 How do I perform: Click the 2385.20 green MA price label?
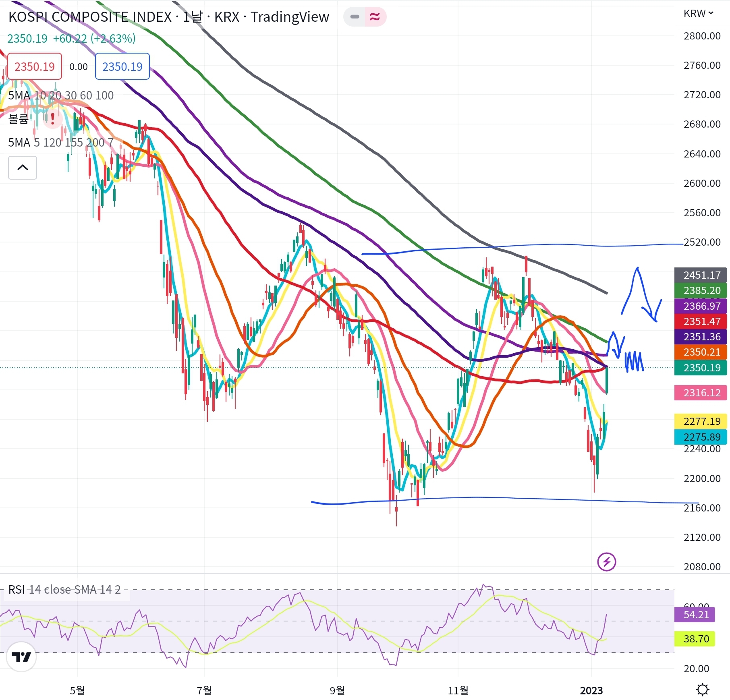point(701,290)
